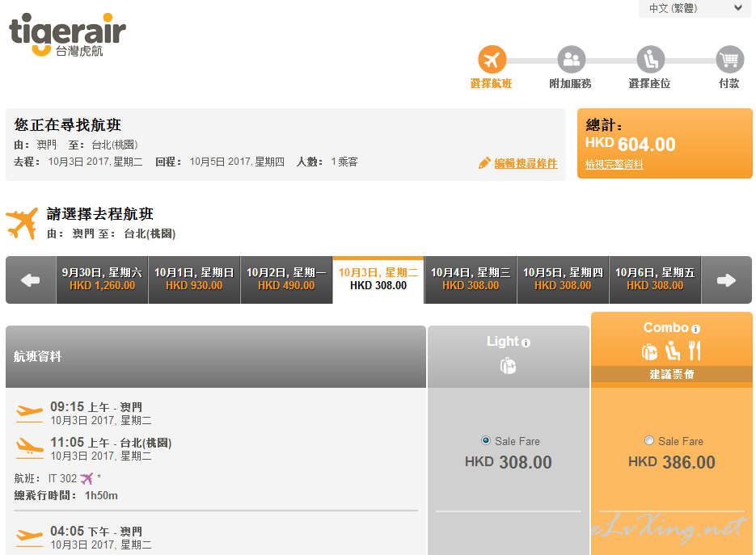Click the 請選擇去程航班 heading

pos(99,214)
